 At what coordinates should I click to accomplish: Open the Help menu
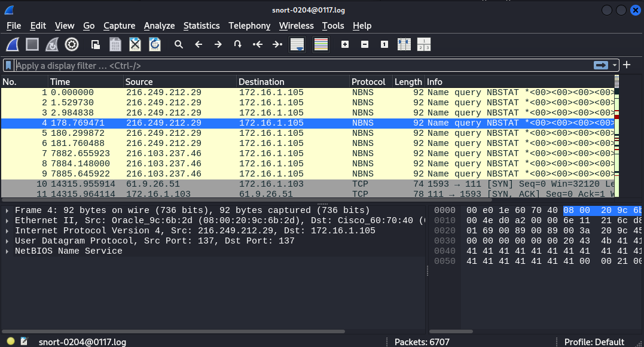click(362, 26)
